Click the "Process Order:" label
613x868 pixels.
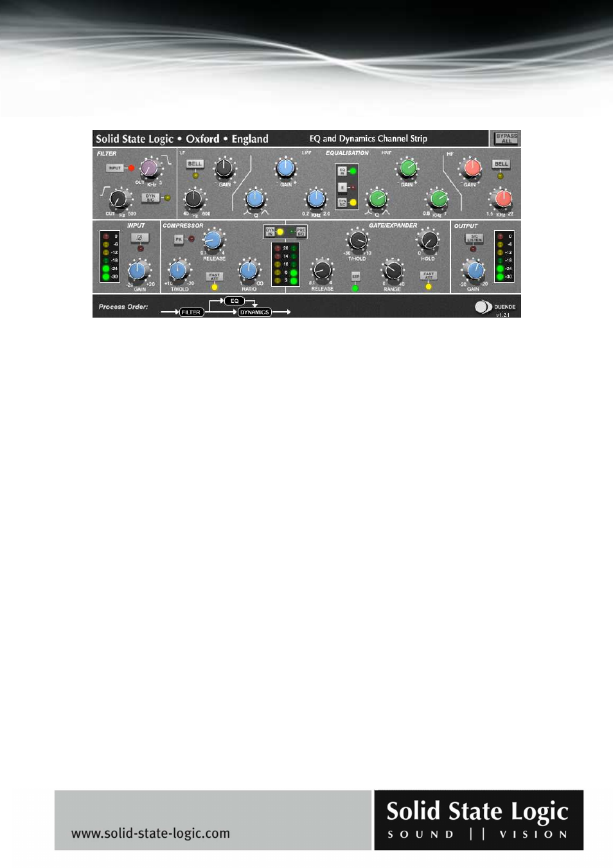coord(123,307)
